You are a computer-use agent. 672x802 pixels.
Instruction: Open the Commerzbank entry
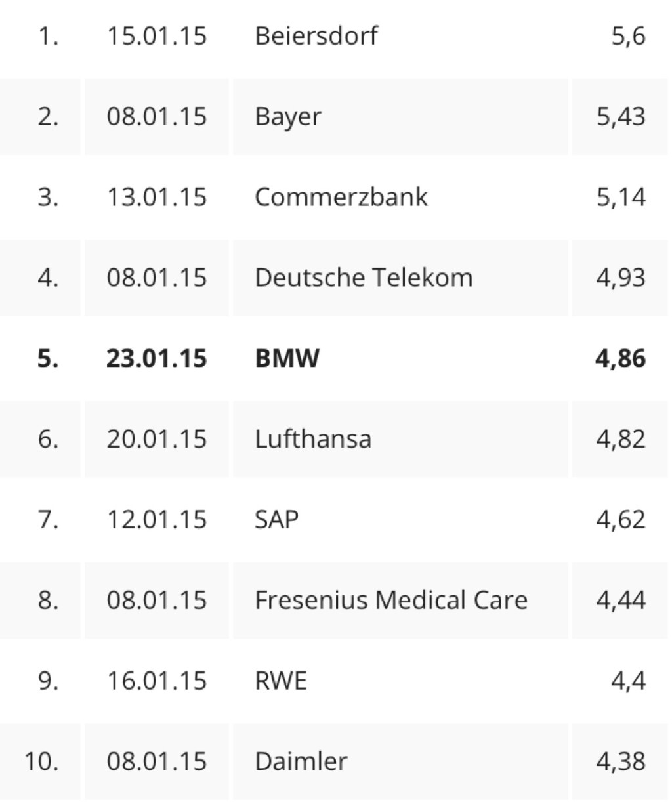341,197
